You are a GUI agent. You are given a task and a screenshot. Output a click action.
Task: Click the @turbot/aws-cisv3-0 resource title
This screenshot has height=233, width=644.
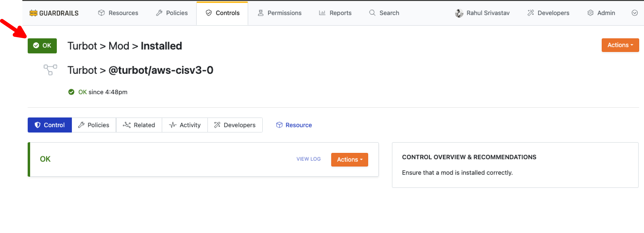point(161,70)
